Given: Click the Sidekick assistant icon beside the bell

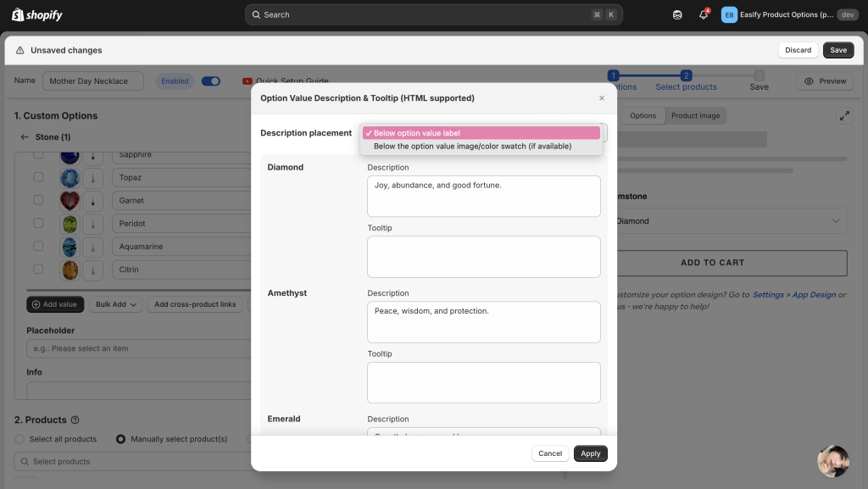Looking at the screenshot, I should 677,14.
